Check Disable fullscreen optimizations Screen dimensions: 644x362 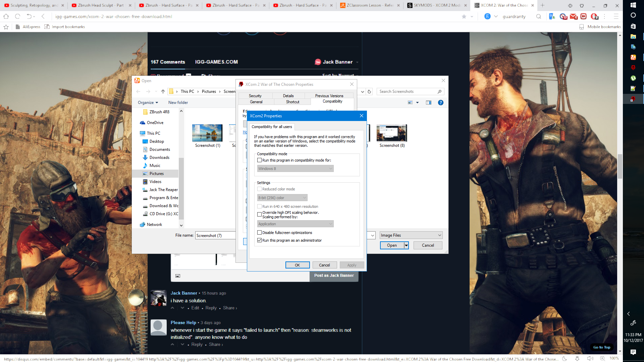tap(259, 233)
